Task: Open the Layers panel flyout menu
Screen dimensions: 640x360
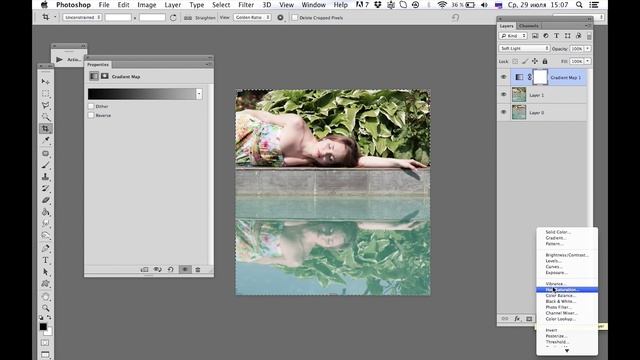Action: pyautogui.click(x=587, y=26)
